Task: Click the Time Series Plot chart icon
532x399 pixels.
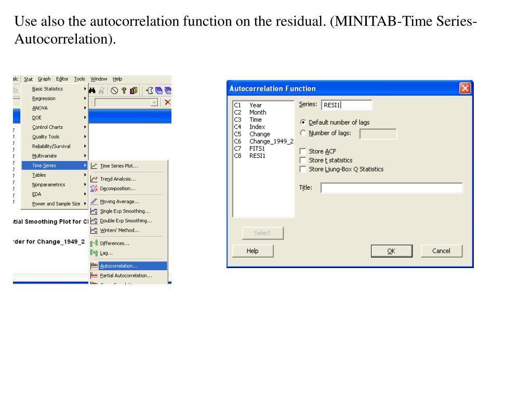Action: coord(94,166)
